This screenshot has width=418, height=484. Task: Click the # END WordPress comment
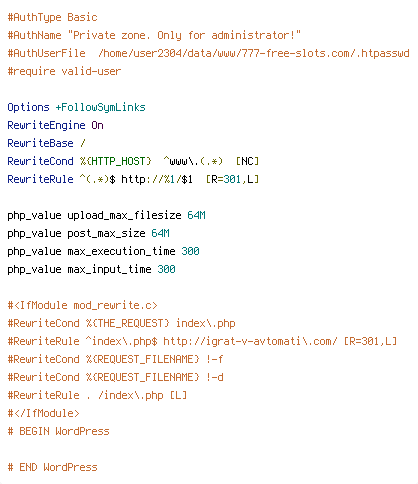tap(52, 467)
